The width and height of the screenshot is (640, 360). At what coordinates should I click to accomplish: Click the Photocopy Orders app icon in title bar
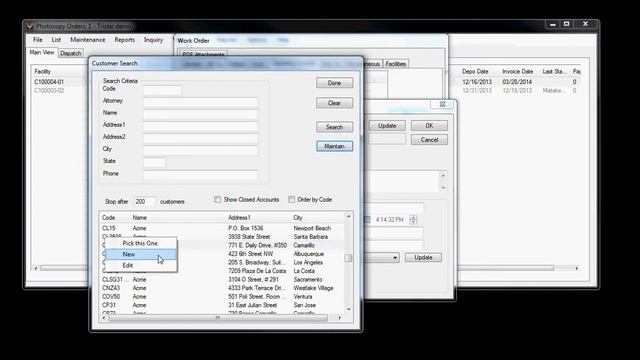click(30, 26)
